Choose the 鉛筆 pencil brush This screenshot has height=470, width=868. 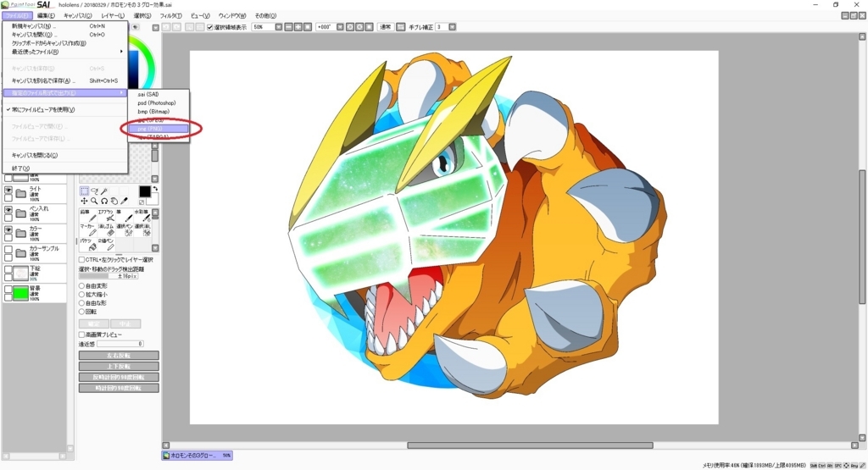tap(87, 216)
